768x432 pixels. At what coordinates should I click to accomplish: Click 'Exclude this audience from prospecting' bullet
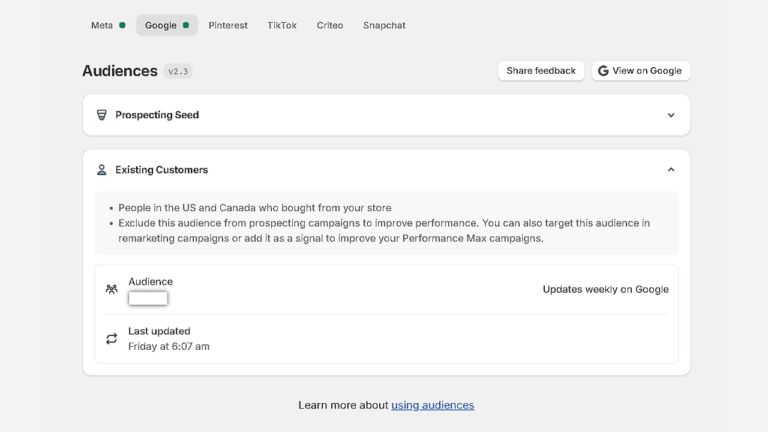[384, 230]
